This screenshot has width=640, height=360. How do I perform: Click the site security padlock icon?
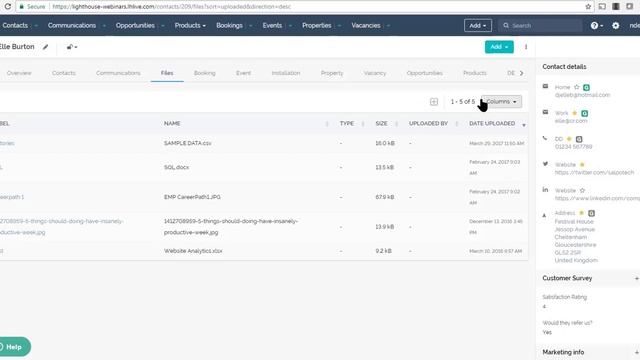(22, 7)
